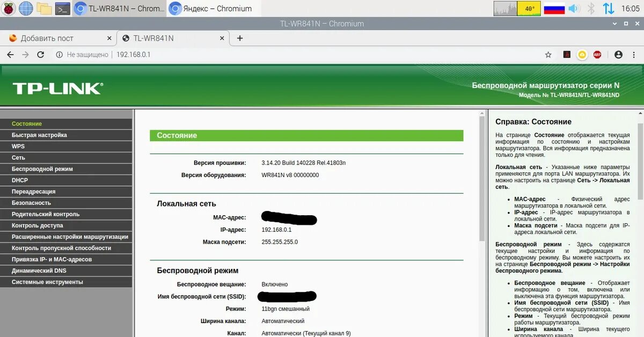
Task: Open Быстрая настройка menu item
Action: click(x=66, y=135)
